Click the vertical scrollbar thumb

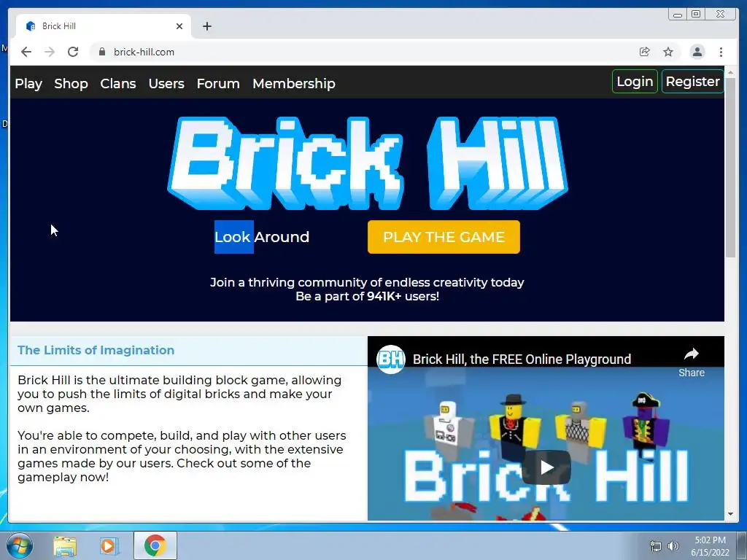pyautogui.click(x=730, y=168)
